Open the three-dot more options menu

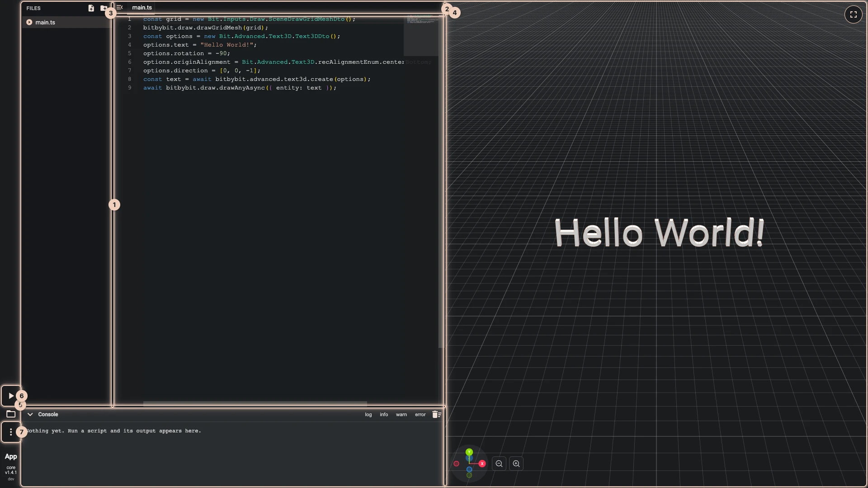11,432
